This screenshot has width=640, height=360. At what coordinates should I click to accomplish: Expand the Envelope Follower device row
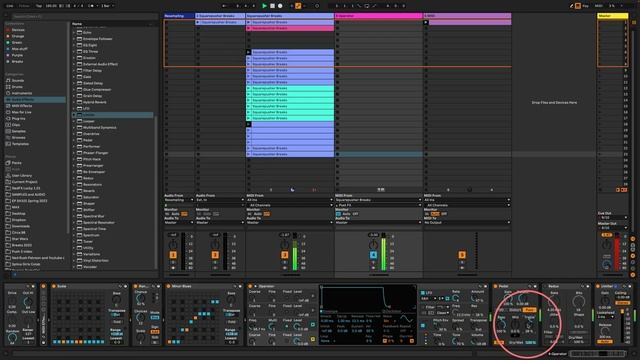74,39
